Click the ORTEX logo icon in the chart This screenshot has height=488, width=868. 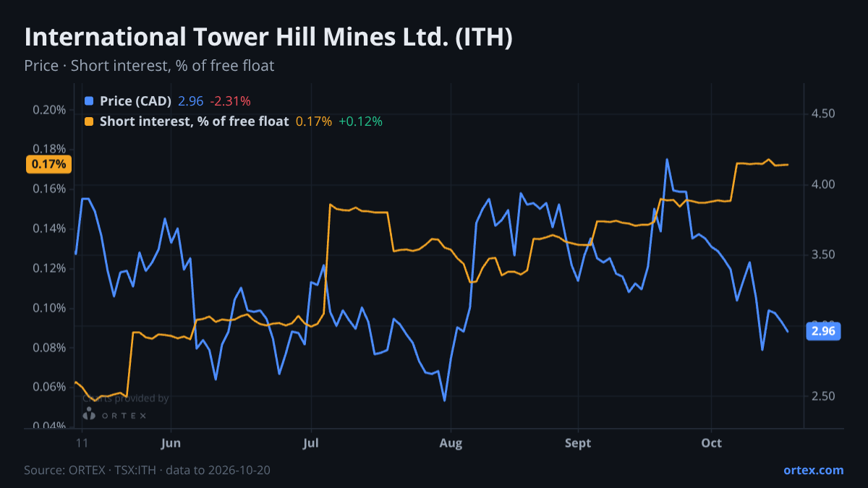click(x=89, y=414)
